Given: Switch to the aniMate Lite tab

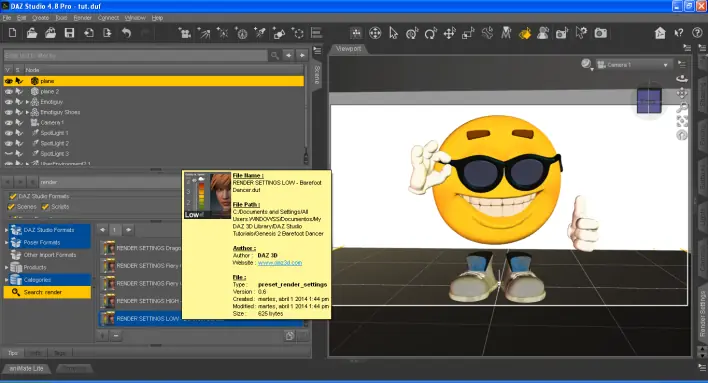Looking at the screenshot, I should pos(27,369).
